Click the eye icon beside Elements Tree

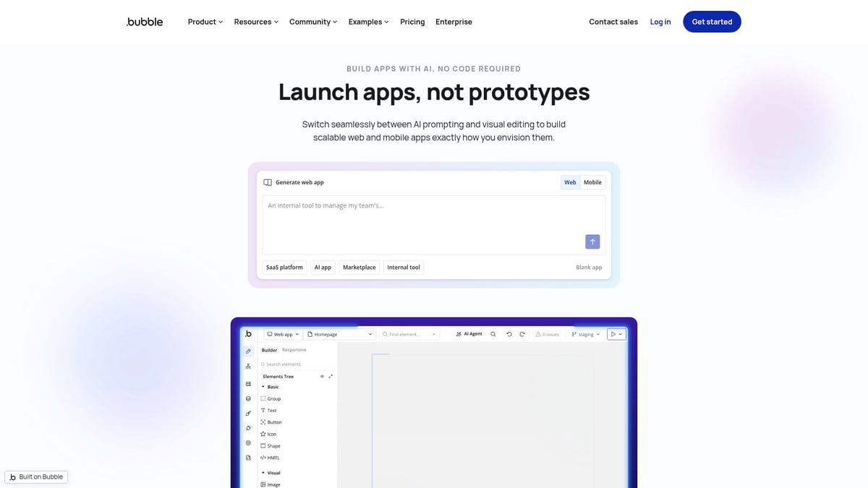(322, 376)
